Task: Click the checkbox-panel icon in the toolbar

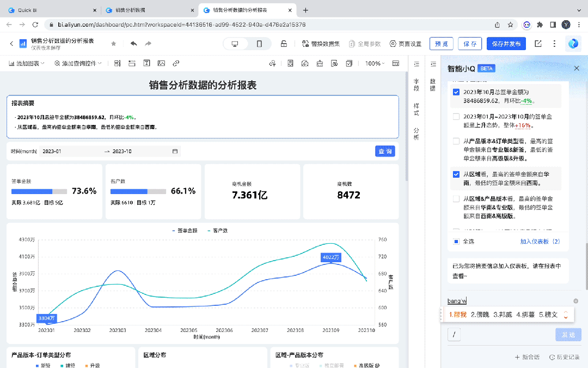Action: [349, 63]
